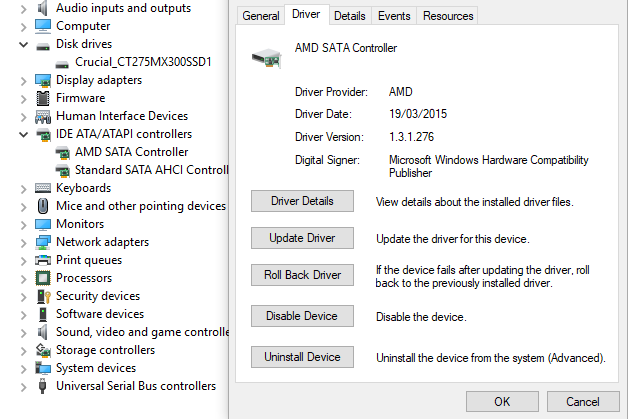Click the large AMD SATA Controller device icon
The image size is (628, 419).
(x=267, y=58)
